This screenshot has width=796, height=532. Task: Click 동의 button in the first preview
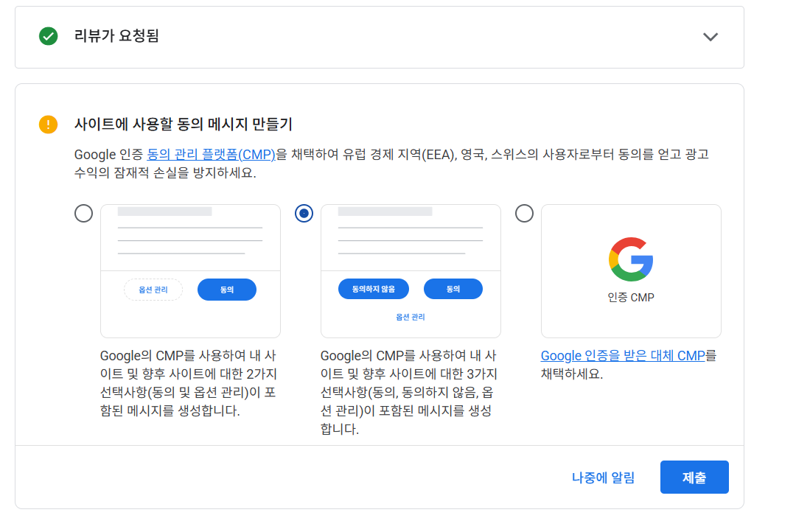(x=227, y=290)
